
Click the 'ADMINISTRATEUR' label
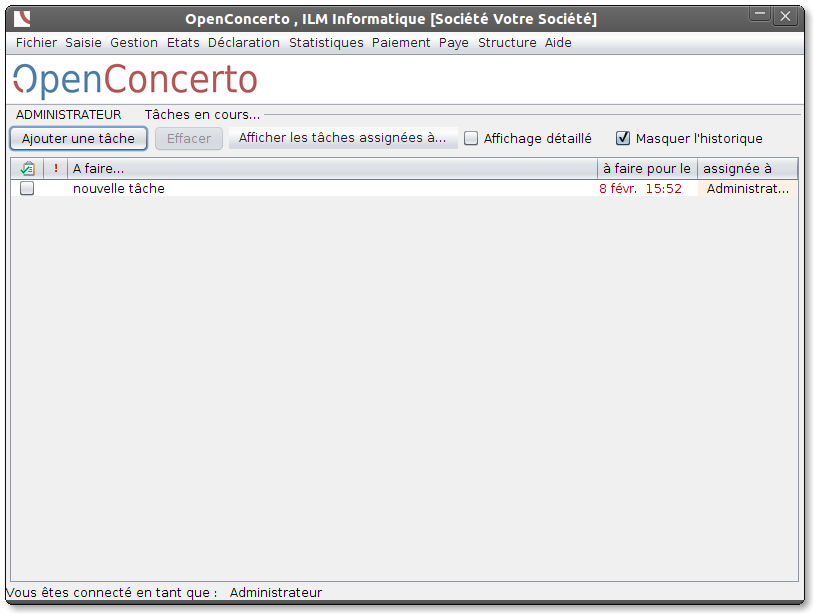(x=69, y=115)
